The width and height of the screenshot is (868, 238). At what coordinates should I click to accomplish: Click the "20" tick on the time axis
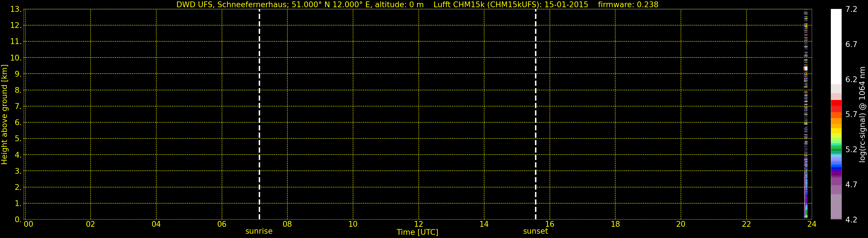coord(681,224)
